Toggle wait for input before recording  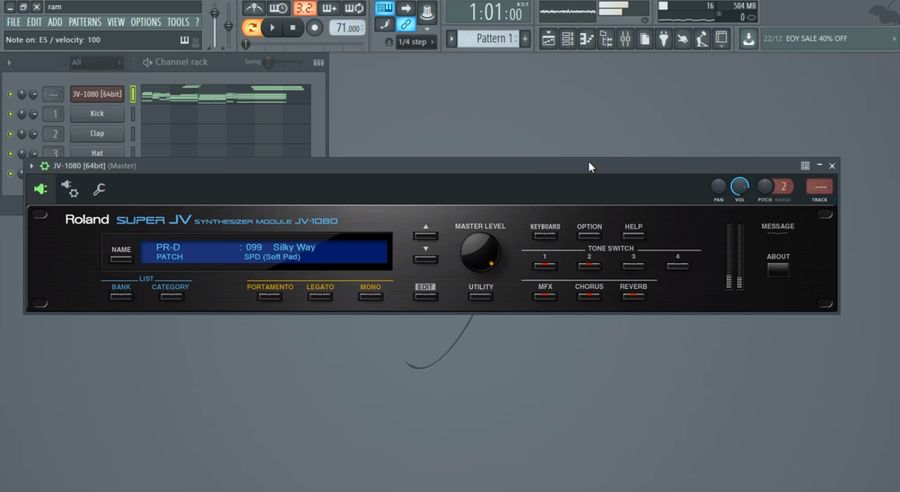pos(278,8)
